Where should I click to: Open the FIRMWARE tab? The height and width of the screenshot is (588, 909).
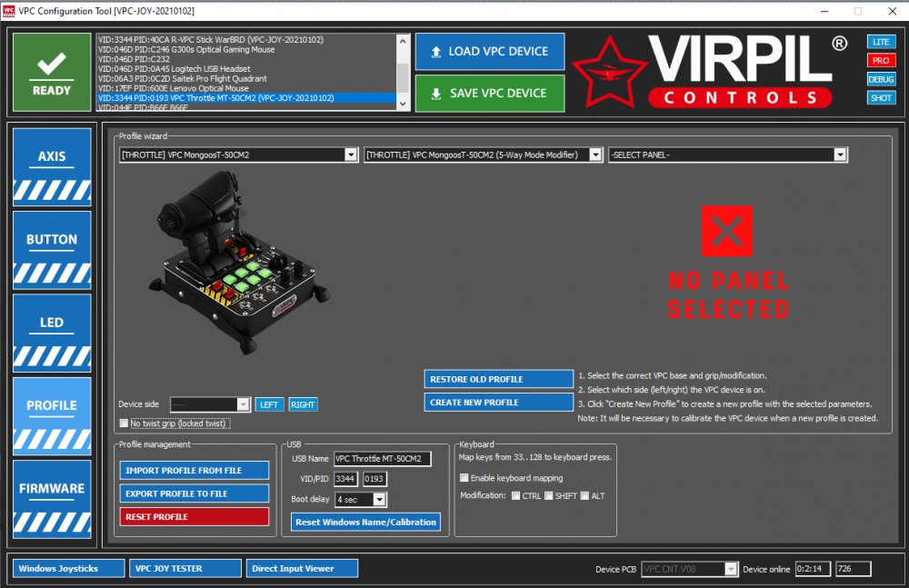52,499
